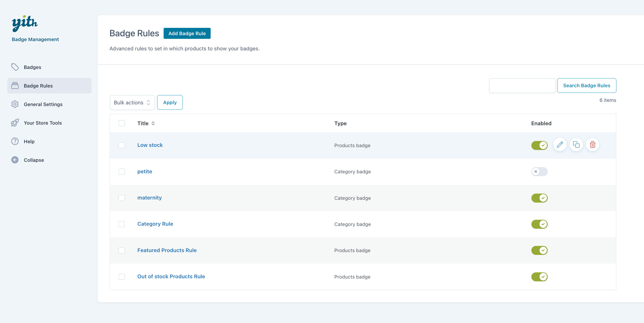Viewport: 644px width, 323px height.
Task: Sort the table by Title column arrows
Action: tap(153, 123)
